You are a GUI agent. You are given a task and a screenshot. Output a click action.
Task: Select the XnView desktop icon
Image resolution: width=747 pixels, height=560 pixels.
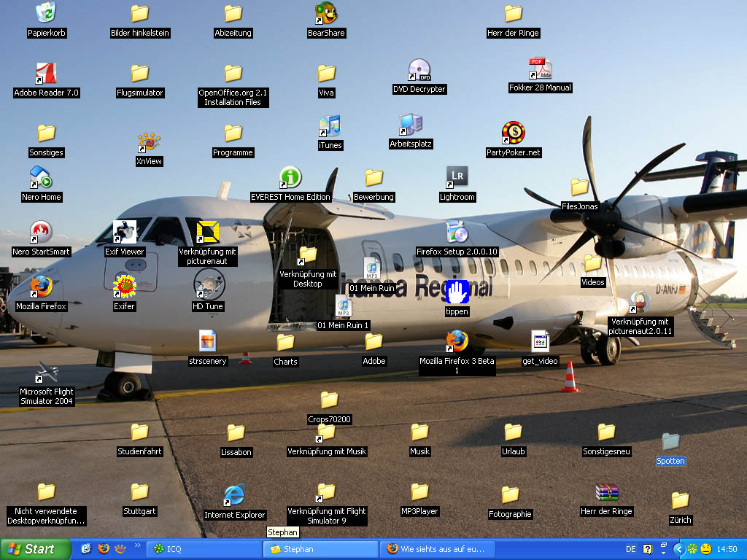coord(149,141)
